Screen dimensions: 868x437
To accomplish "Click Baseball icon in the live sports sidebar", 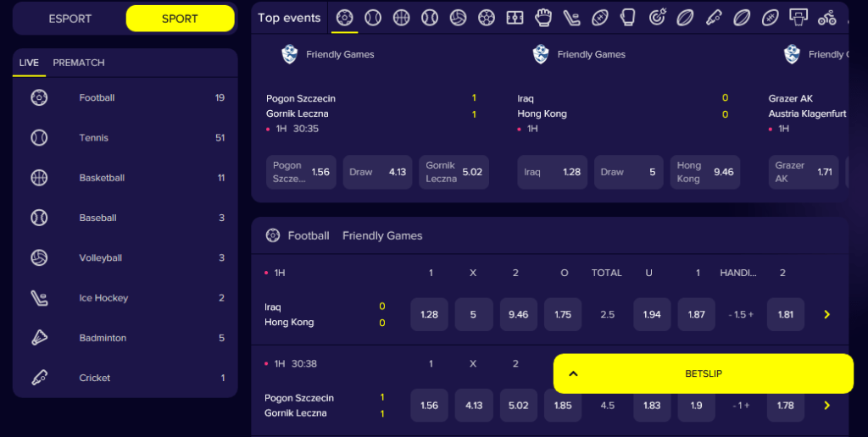I will (39, 218).
